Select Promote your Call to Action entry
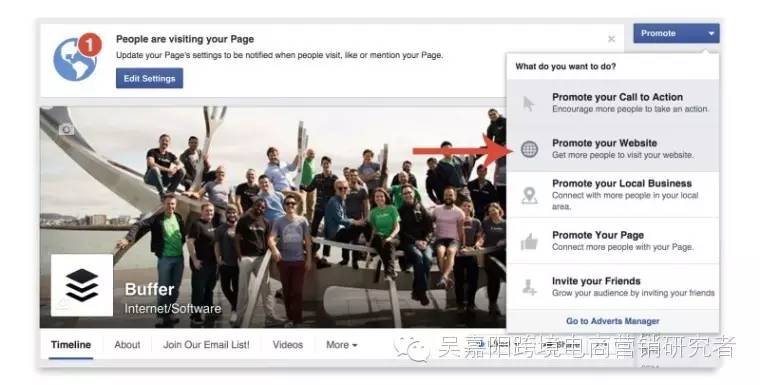The width and height of the screenshot is (760, 385). point(613,103)
